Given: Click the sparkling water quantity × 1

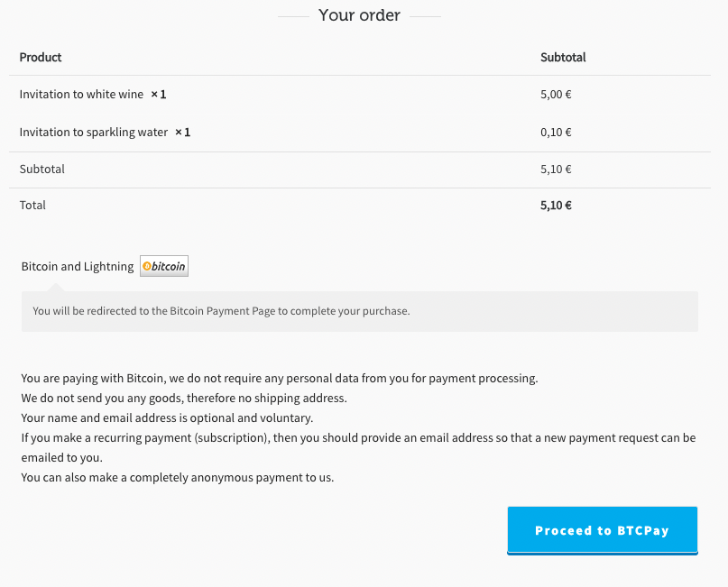Looking at the screenshot, I should [182, 133].
